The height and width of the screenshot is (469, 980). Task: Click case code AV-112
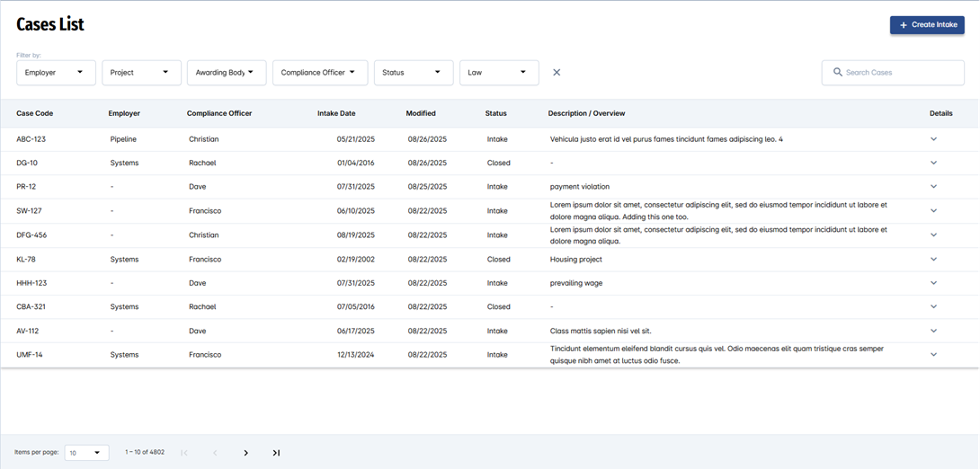pos(28,331)
